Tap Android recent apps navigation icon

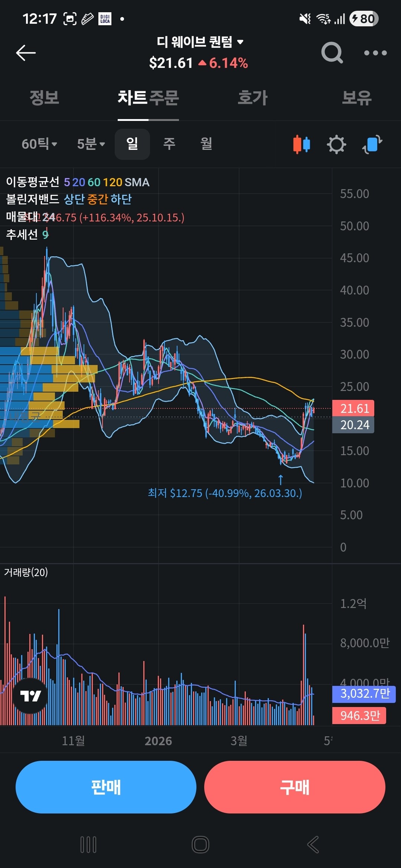(x=88, y=845)
